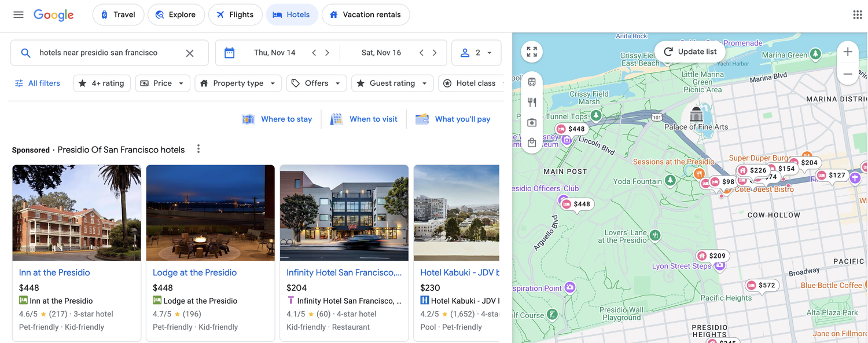Select the Vacation rentals tab
Image resolution: width=868 pixels, height=343 pixels.
(x=366, y=14)
